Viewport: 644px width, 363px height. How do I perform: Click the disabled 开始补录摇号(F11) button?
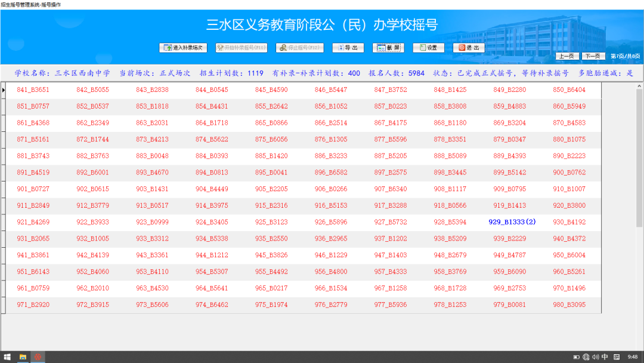click(241, 48)
